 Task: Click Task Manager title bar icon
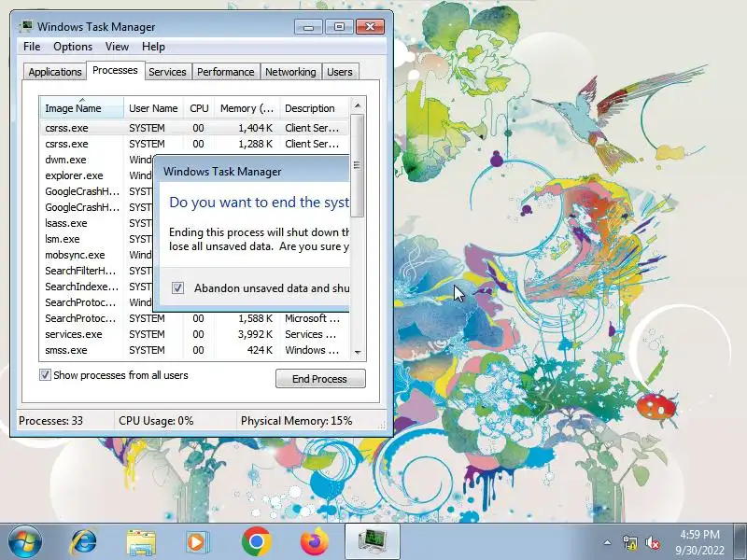[x=26, y=27]
